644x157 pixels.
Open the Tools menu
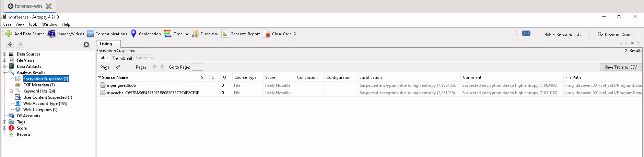coord(33,24)
